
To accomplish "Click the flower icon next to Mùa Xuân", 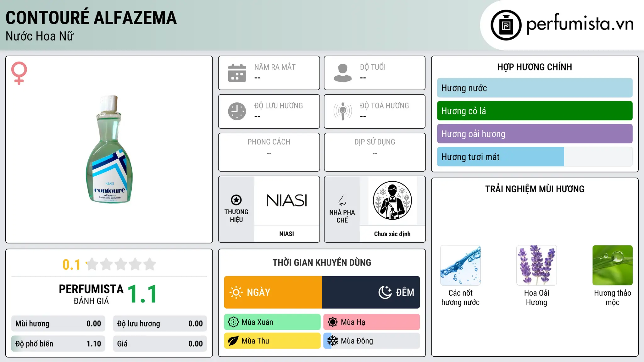I will tap(233, 322).
